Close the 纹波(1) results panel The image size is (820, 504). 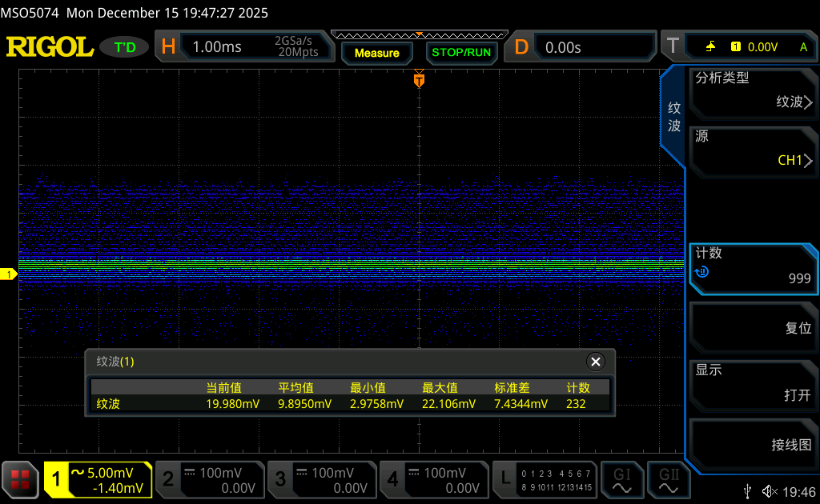[595, 362]
